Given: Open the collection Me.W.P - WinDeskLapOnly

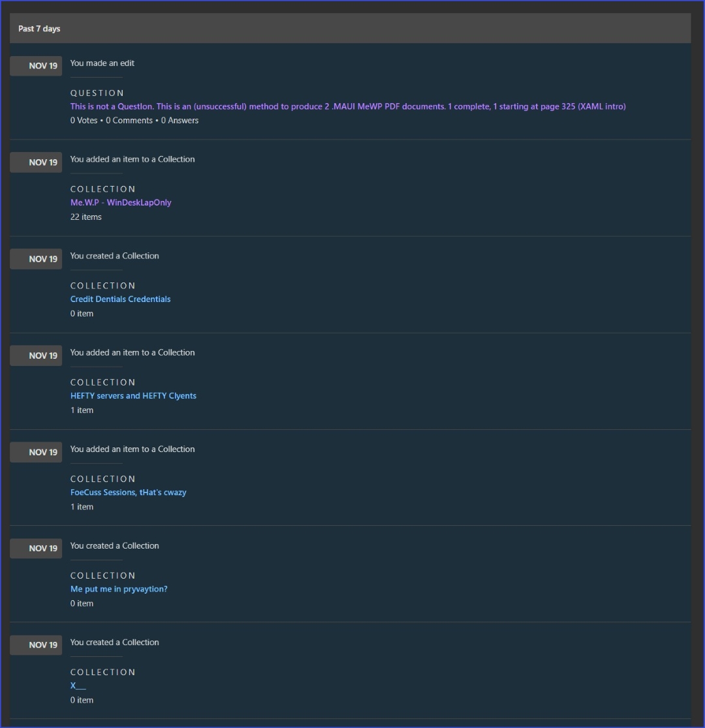Looking at the screenshot, I should tap(121, 202).
